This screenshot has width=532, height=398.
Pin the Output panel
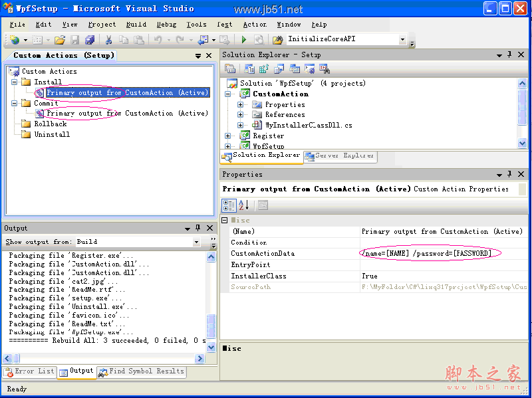(x=198, y=228)
